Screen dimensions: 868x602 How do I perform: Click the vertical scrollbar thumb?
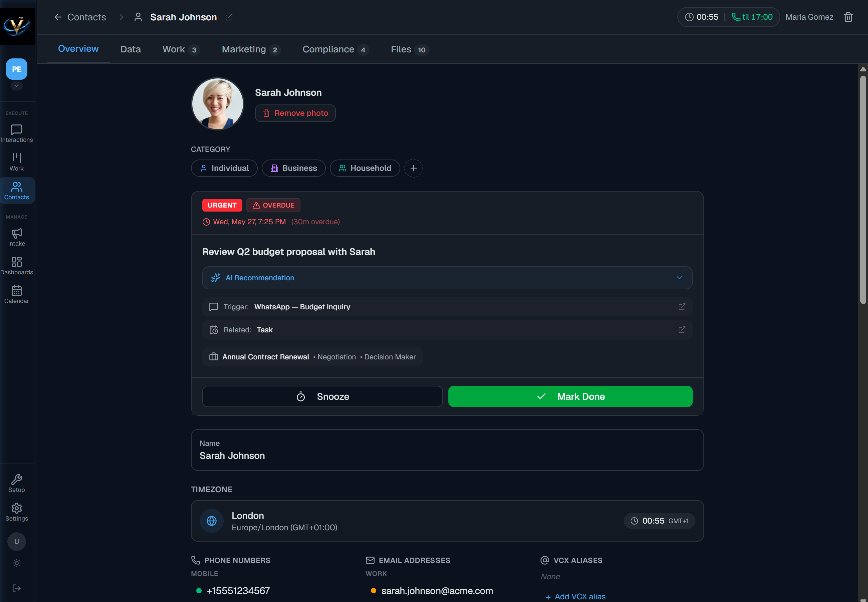coord(863,190)
